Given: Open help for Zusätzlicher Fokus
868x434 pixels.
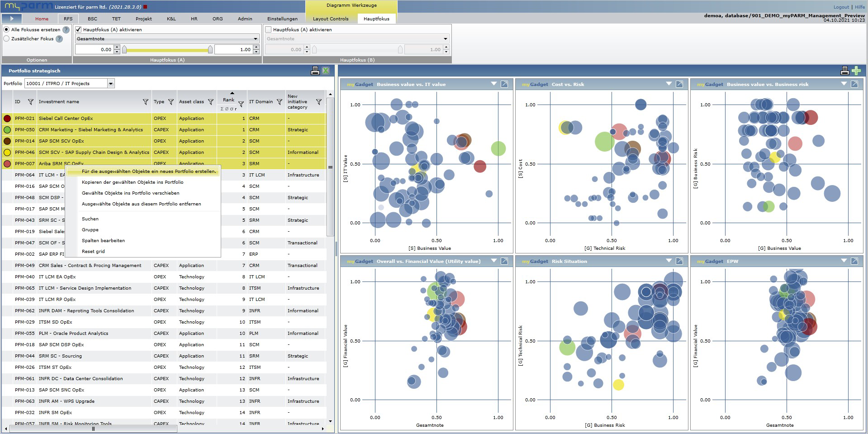Looking at the screenshot, I should (x=59, y=39).
